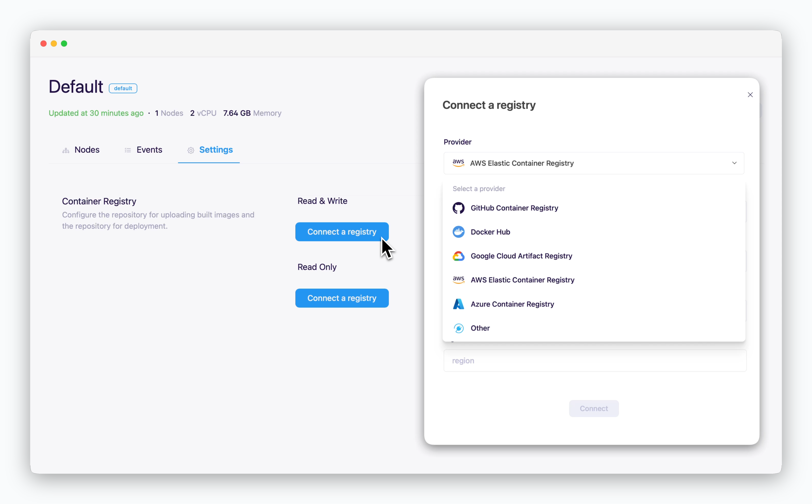The height and width of the screenshot is (504, 812).
Task: Click the 'Connect a registry' dialog title
Action: [489, 105]
